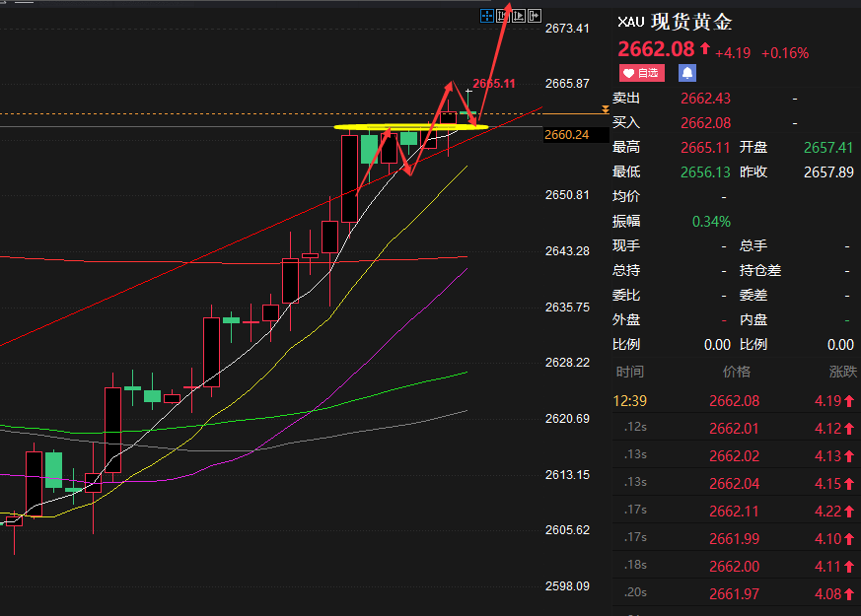861x616 pixels.
Task: Toggle the 自选 favorite heart button
Action: (642, 73)
